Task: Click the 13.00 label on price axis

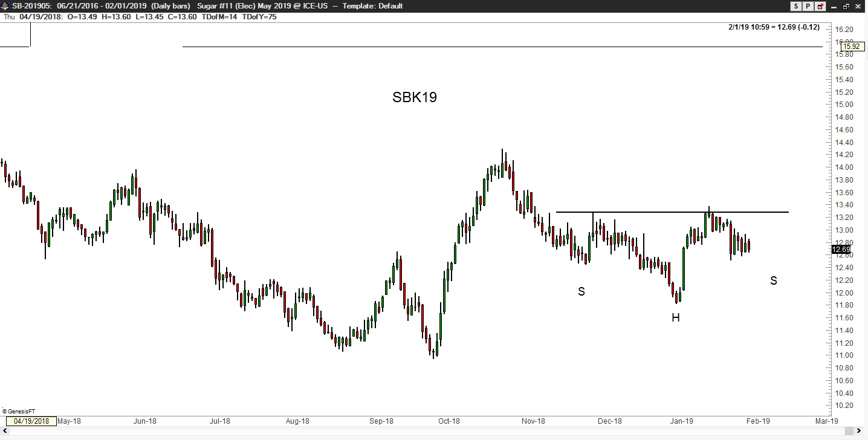Action: pos(844,230)
